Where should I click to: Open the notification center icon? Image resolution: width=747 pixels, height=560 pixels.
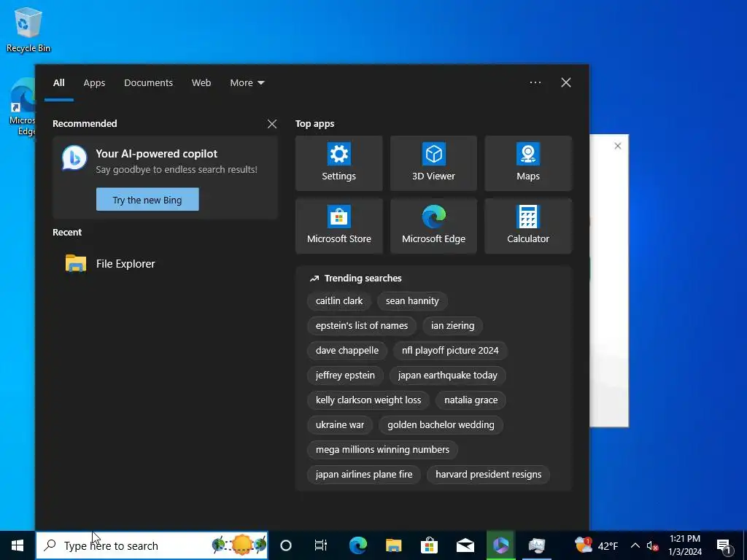[x=724, y=545]
